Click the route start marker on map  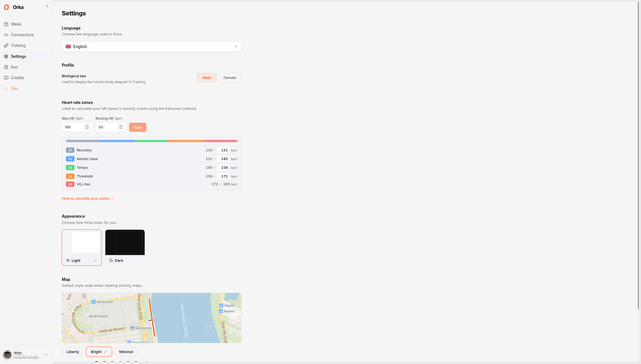click(x=150, y=322)
